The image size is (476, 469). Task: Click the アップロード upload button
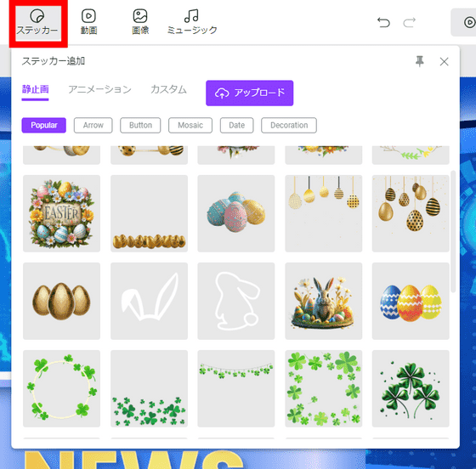pyautogui.click(x=250, y=93)
